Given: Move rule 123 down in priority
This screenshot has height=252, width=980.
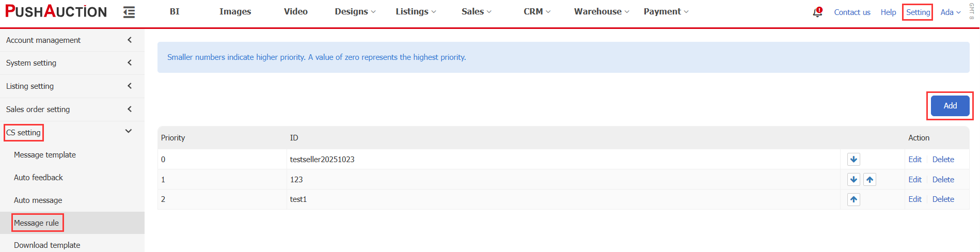Looking at the screenshot, I should pos(853,180).
